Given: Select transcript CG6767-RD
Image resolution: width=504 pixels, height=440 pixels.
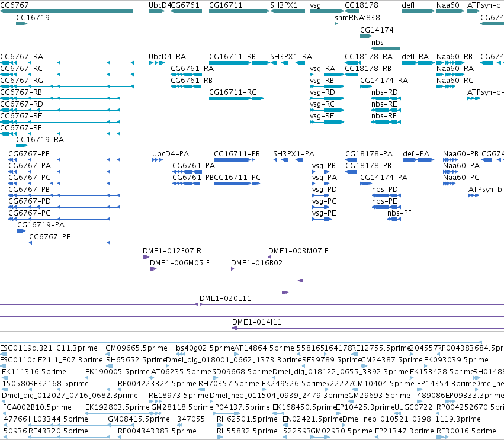Looking at the screenshot, I should [x=60, y=110].
